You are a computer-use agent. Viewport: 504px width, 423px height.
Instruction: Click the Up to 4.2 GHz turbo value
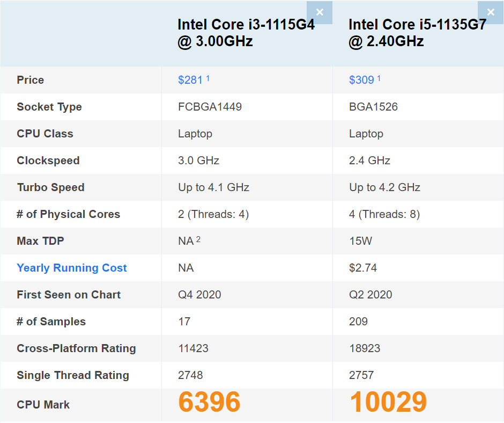pos(385,187)
